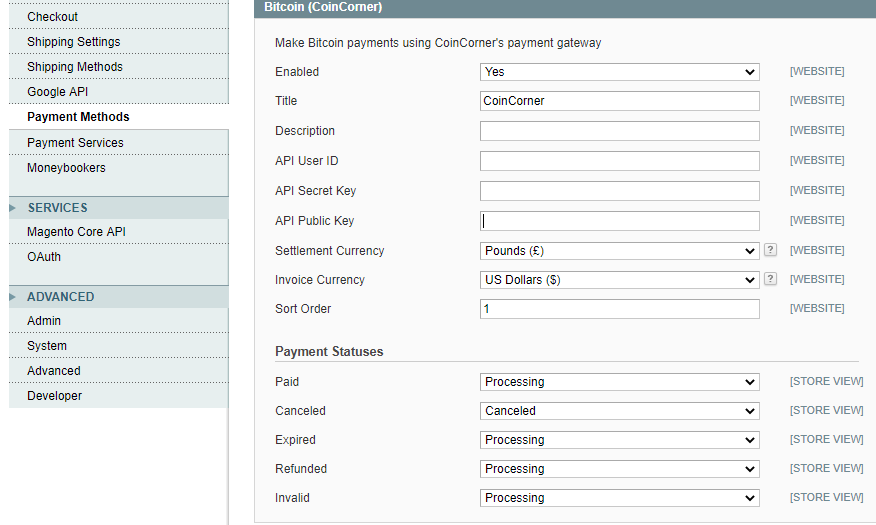The height and width of the screenshot is (525, 876).
Task: Click the Settlement Currency label
Action: [x=330, y=251]
